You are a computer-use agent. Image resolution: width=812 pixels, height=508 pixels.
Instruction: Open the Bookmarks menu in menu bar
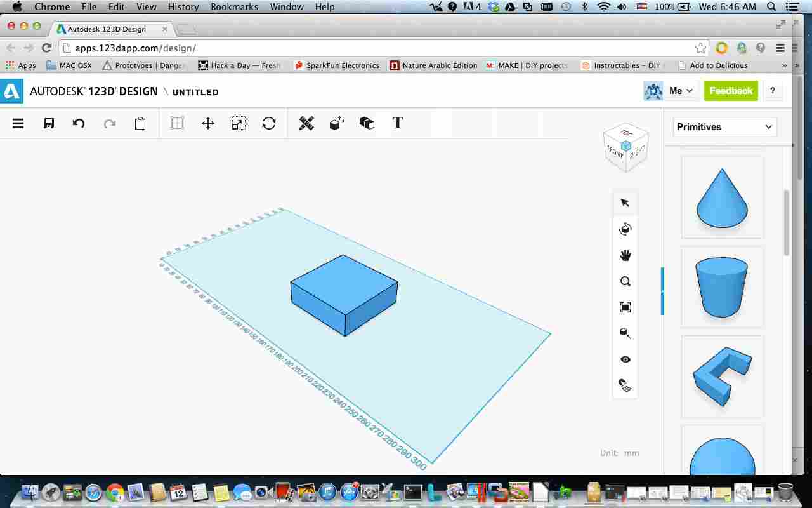tap(234, 7)
